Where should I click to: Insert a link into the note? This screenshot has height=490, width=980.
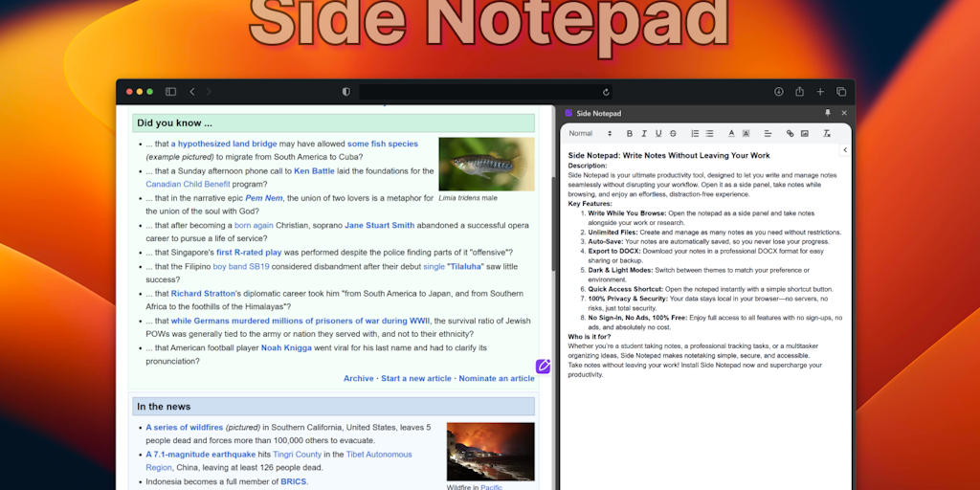790,133
